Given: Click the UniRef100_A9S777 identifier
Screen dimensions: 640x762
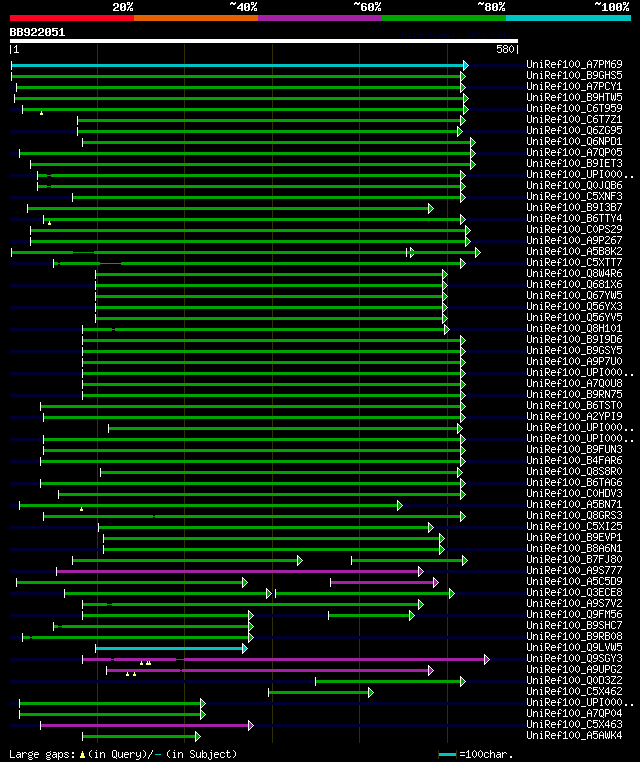Looking at the screenshot, I should click(x=574, y=570).
